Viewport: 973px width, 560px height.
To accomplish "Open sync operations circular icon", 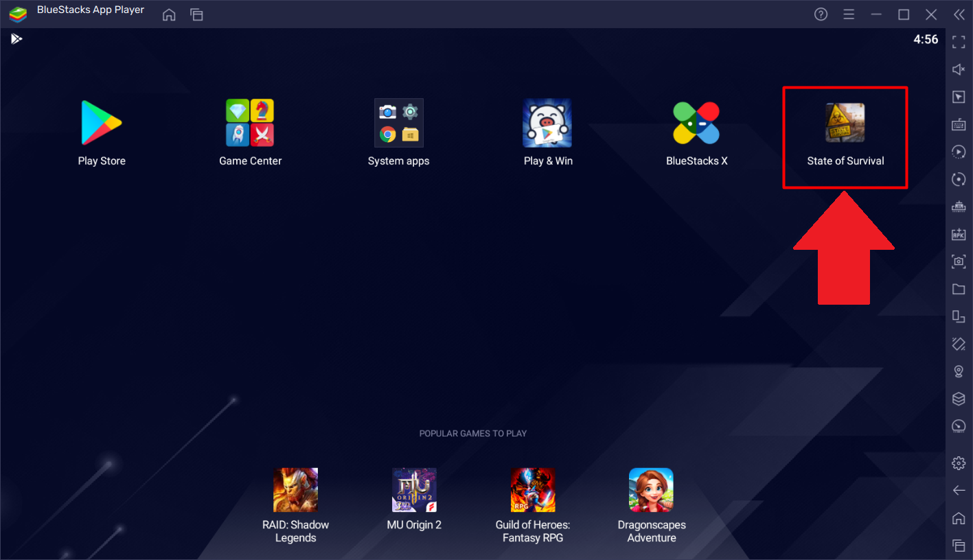I will pyautogui.click(x=959, y=179).
